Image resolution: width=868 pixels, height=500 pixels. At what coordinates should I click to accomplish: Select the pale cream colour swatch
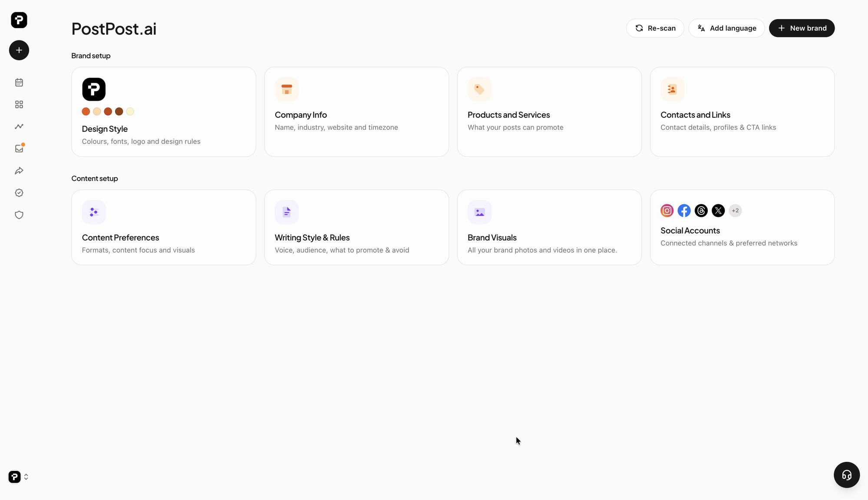pos(130,112)
